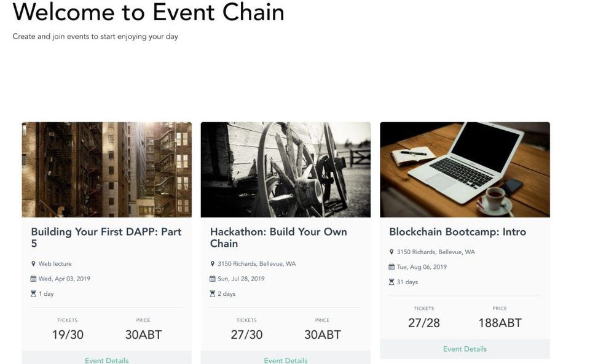Click the calendar icon beside Tue, Aug 06, 2019
The width and height of the screenshot is (590, 364).
coord(391,267)
